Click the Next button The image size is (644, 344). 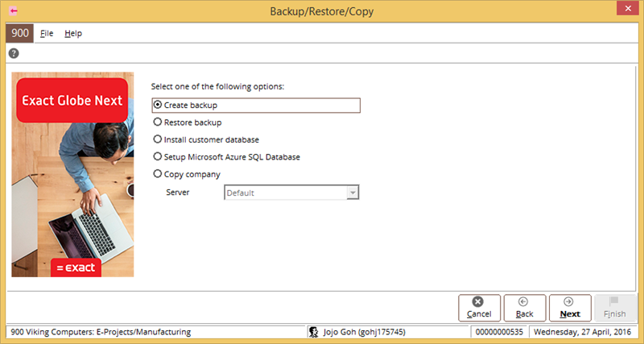pyautogui.click(x=570, y=308)
